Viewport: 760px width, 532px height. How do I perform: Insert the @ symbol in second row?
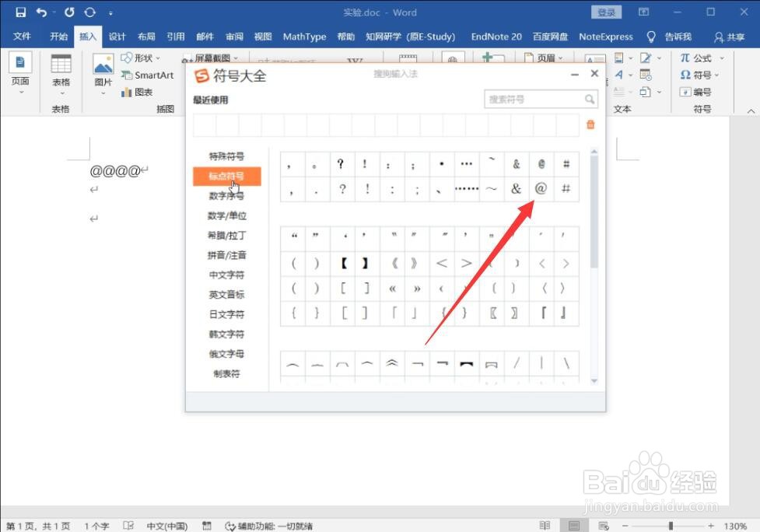click(x=541, y=188)
